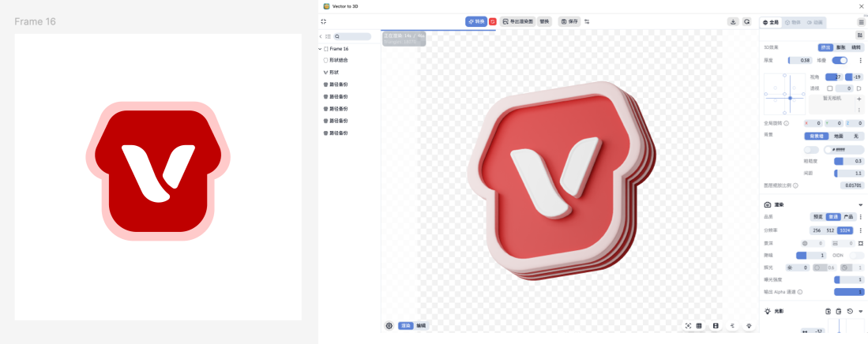This screenshot has height=344, width=868.
Task: Click the 视角 field showing 27
Action: (834, 77)
